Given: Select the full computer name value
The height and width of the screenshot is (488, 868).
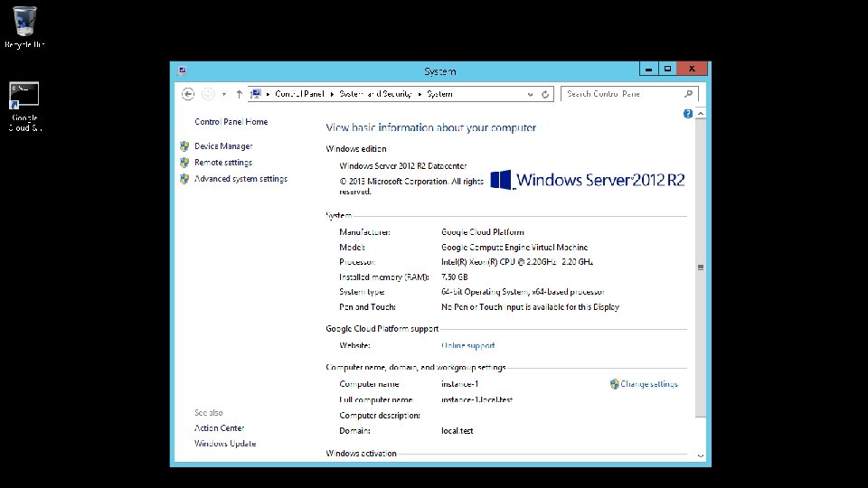Looking at the screenshot, I should pos(477,400).
